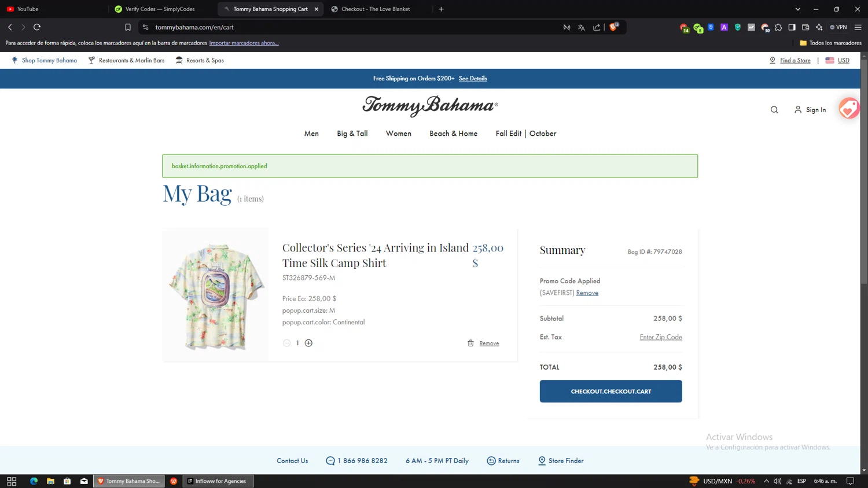
Task: Click extension icon with badge 30
Action: [765, 28]
